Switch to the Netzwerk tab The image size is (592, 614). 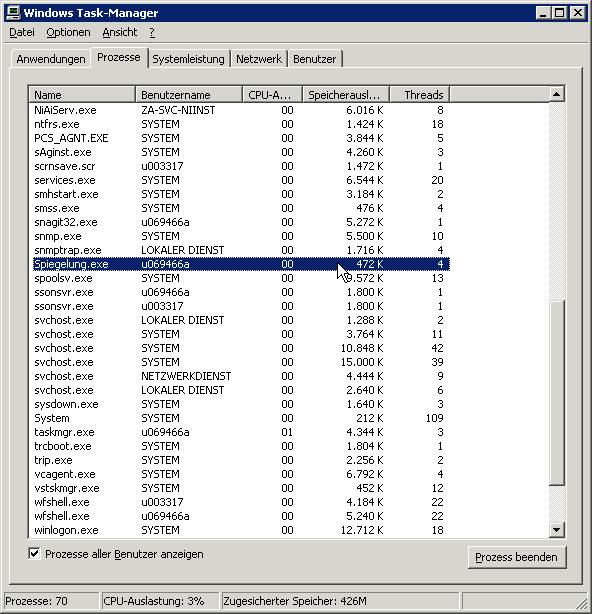259,59
